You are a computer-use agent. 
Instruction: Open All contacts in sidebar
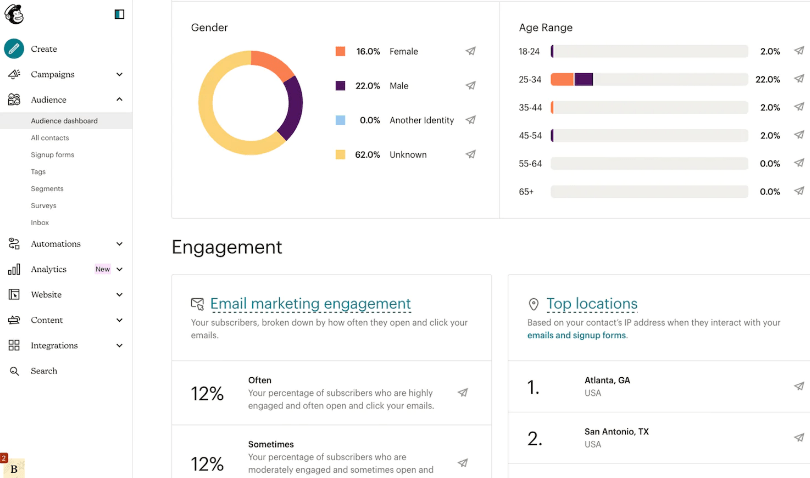[50, 137]
